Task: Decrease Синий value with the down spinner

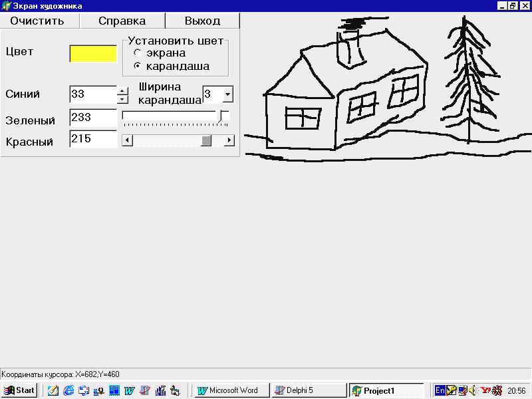Action: coord(122,99)
